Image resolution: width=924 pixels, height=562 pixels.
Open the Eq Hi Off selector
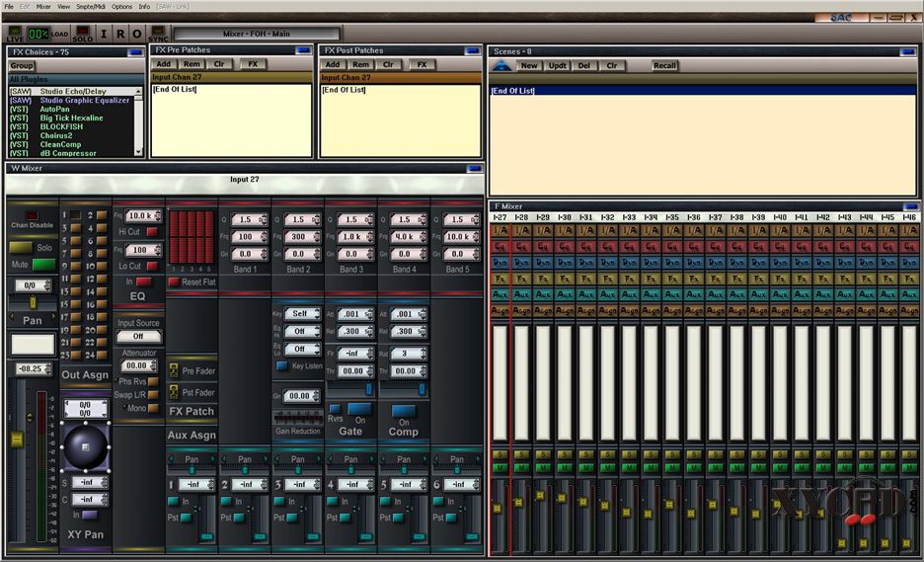(302, 332)
